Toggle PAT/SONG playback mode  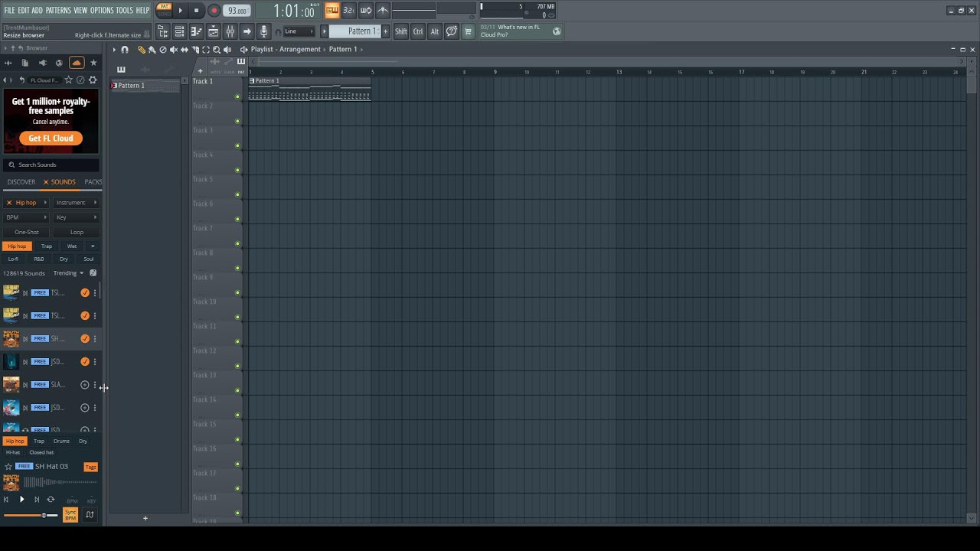(164, 10)
